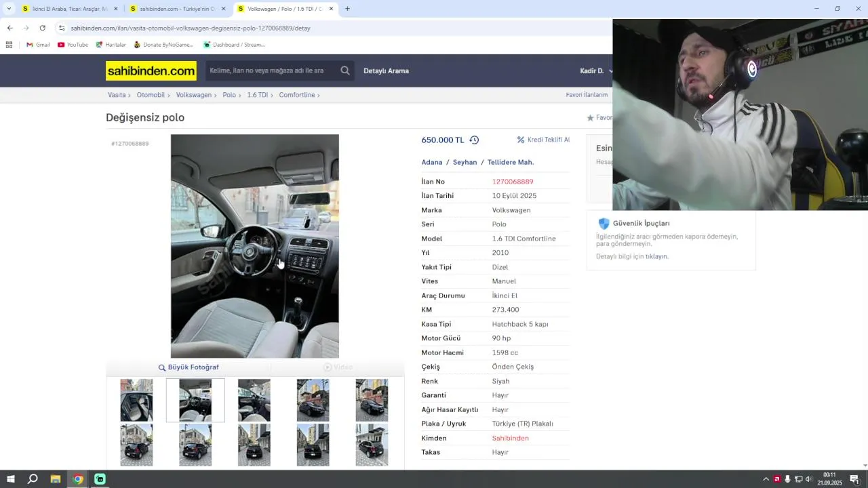Open File Explorer from taskbar
This screenshot has width=868, height=488.
click(56, 479)
